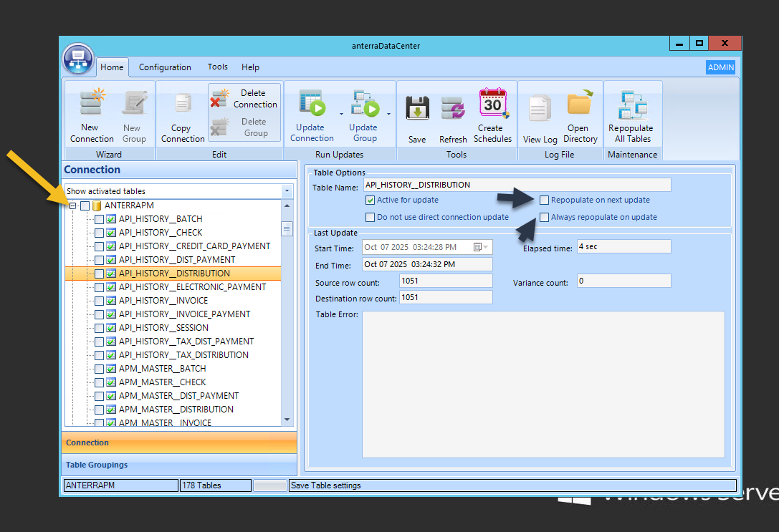Click the ADMIN user button

pos(720,67)
